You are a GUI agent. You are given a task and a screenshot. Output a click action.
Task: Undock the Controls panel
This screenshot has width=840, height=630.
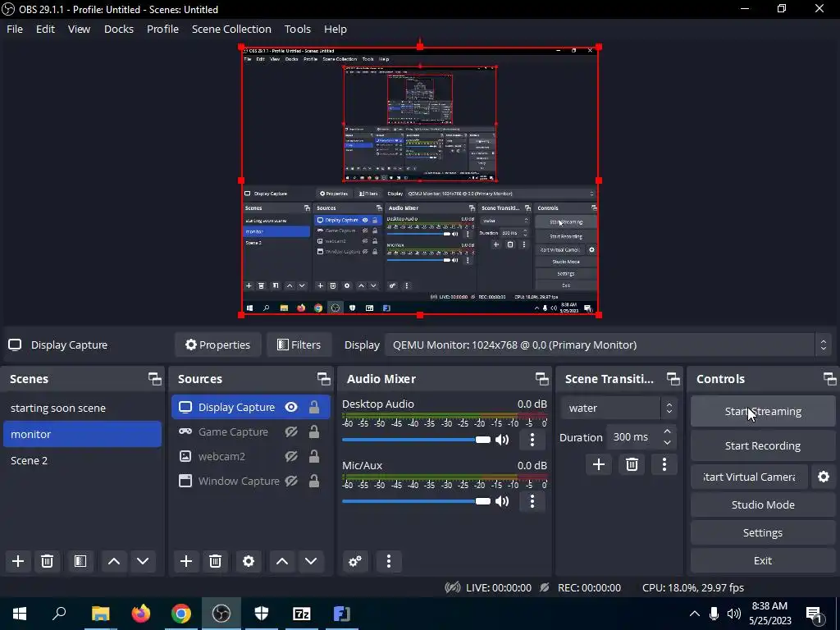pyautogui.click(x=830, y=379)
